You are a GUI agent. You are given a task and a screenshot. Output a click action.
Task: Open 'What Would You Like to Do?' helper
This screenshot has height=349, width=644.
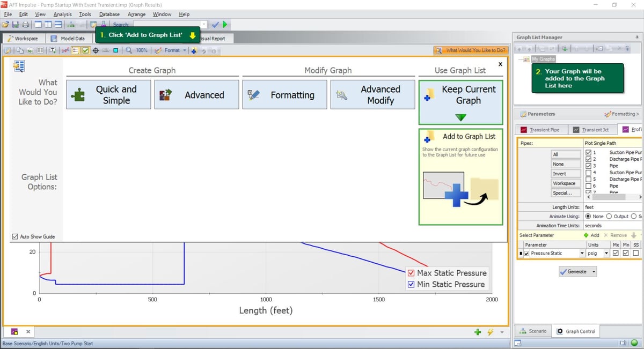tap(470, 50)
